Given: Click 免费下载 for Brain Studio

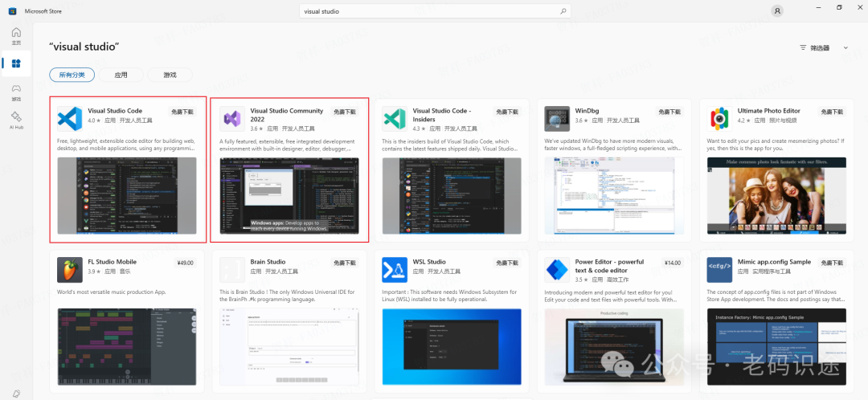Looking at the screenshot, I should coord(344,263).
